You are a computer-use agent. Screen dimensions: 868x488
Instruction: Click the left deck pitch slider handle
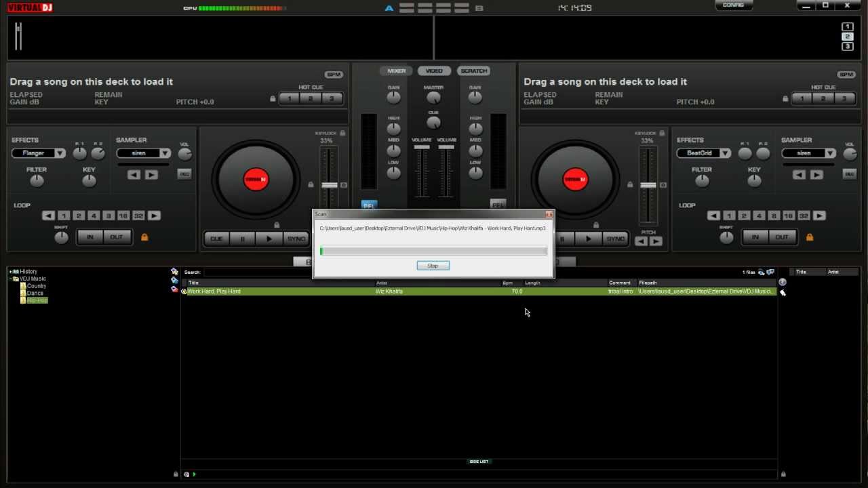[330, 185]
